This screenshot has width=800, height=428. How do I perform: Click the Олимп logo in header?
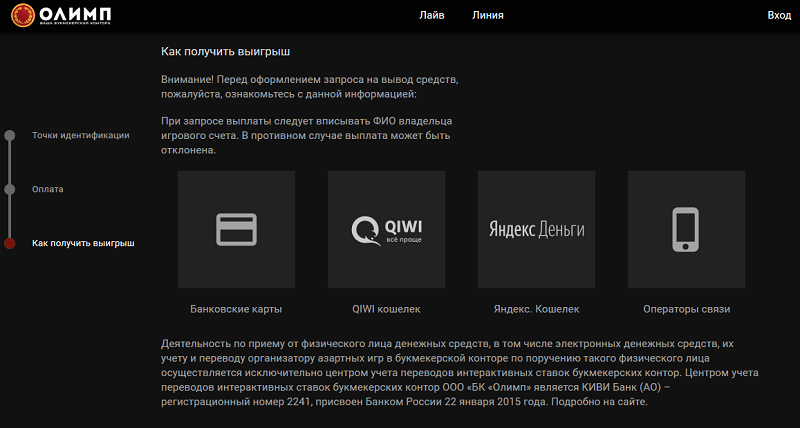tap(61, 15)
